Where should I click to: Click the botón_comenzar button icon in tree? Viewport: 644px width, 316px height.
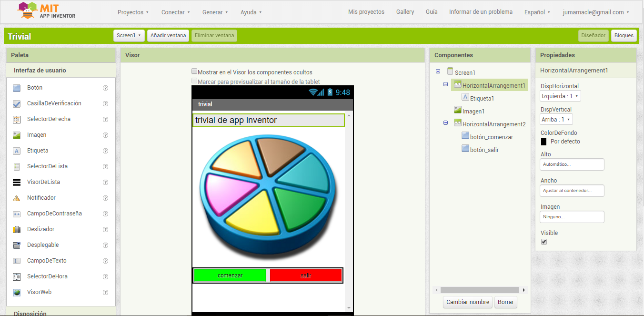tap(465, 136)
